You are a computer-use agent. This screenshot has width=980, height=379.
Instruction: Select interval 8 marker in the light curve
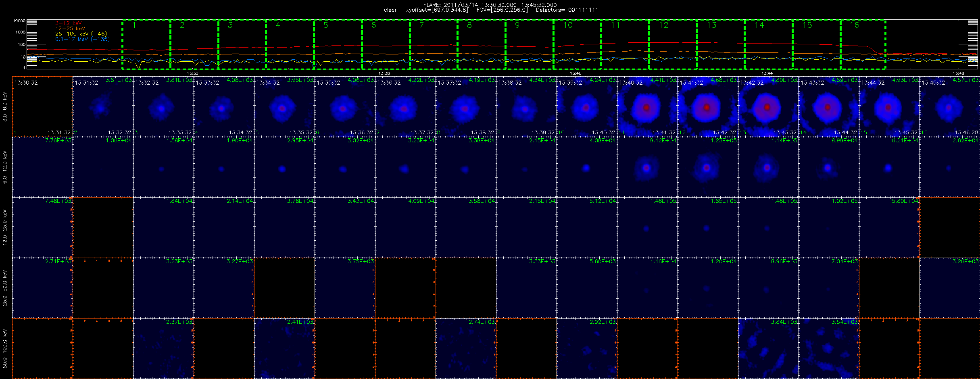[x=469, y=25]
